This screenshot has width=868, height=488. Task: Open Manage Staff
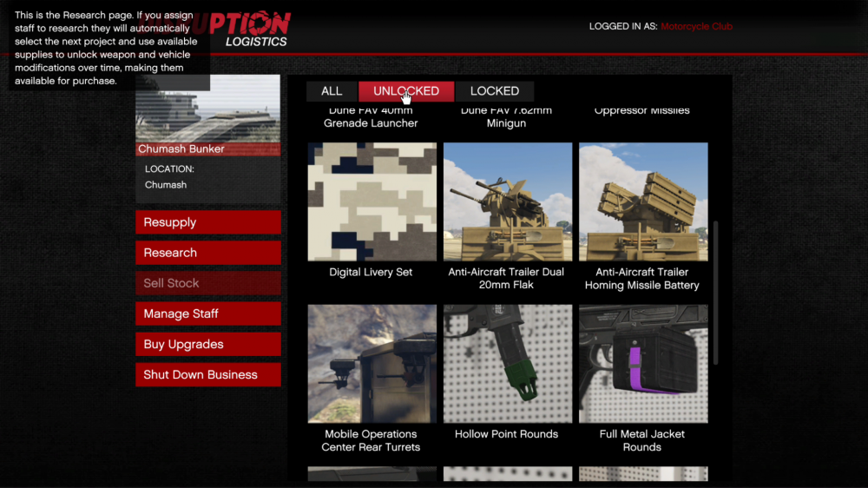pyautogui.click(x=208, y=313)
